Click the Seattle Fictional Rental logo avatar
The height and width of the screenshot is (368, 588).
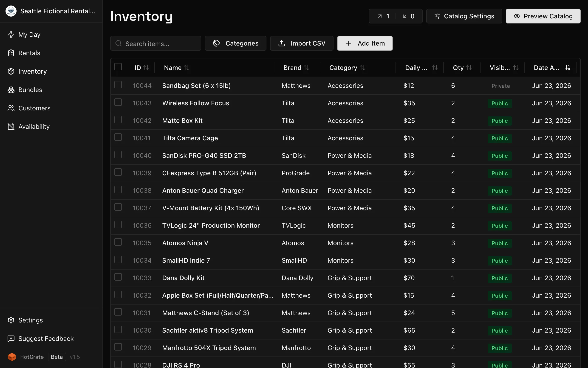11,11
